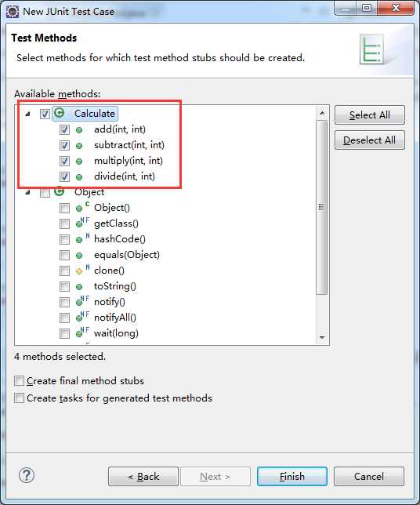Click the notifyAll() method icon
420x505 pixels.
coord(82,317)
